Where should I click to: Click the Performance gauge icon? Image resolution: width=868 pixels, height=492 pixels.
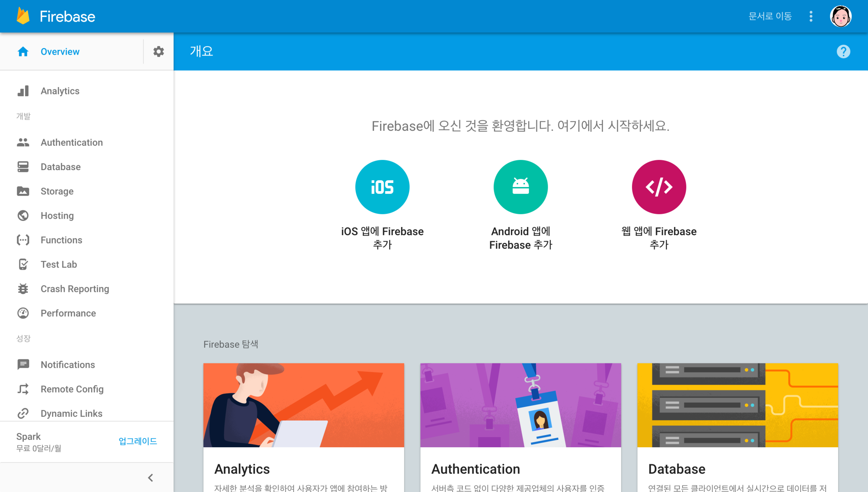23,313
